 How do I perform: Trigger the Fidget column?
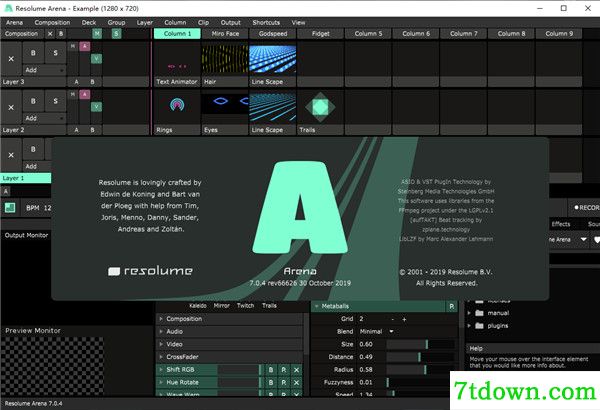tap(320, 34)
